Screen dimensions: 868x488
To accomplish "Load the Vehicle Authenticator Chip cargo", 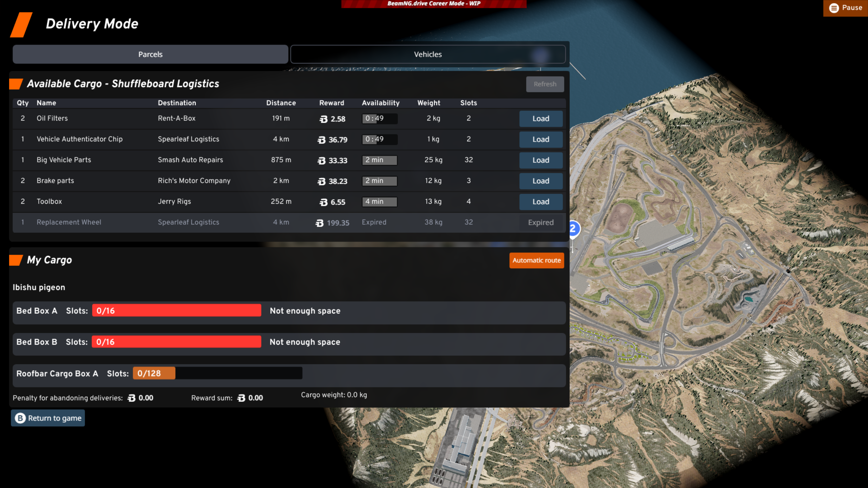I will coord(541,139).
